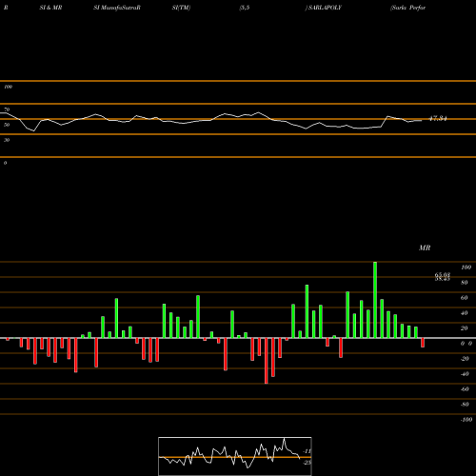Viewport: 476px width, 476px height.
Task: Click the tallest green MR bar reaching 100
Action: click(x=375, y=300)
